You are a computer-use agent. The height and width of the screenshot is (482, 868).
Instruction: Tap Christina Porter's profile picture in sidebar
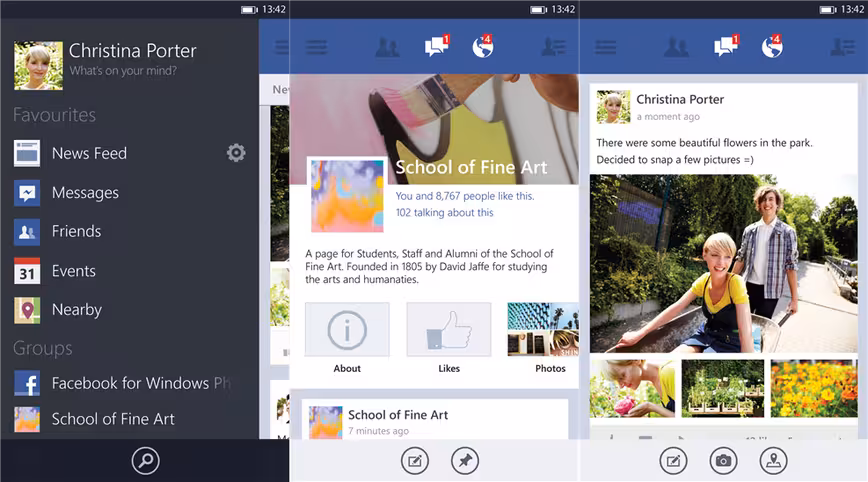38,65
